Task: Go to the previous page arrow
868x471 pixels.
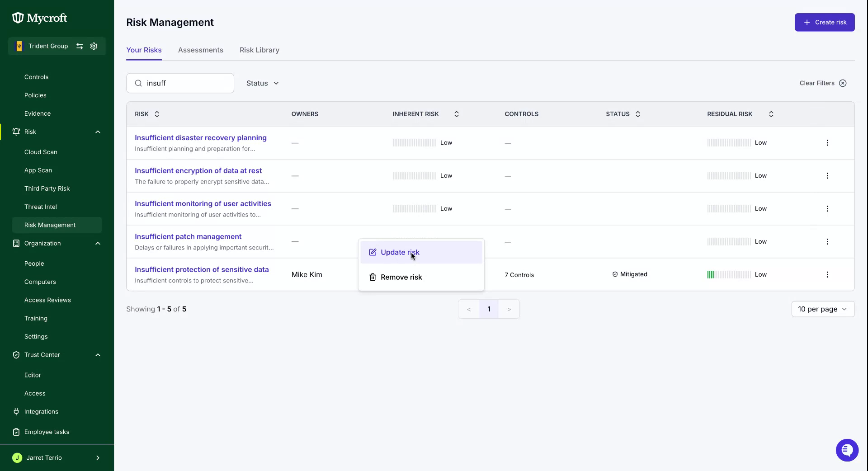Action: (469, 309)
